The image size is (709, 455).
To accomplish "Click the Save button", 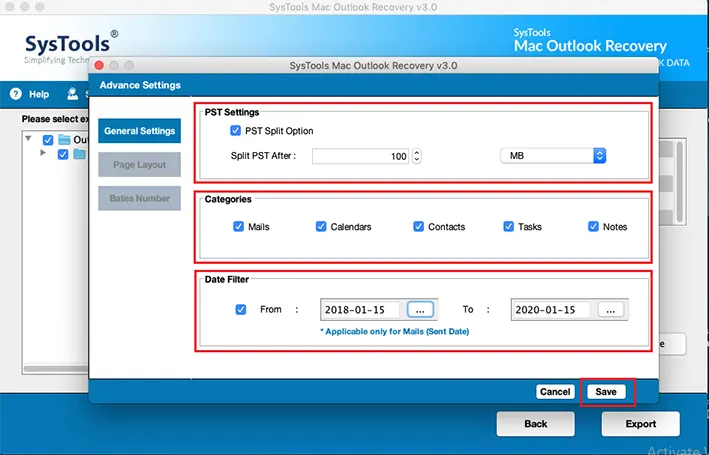I will click(x=606, y=392).
